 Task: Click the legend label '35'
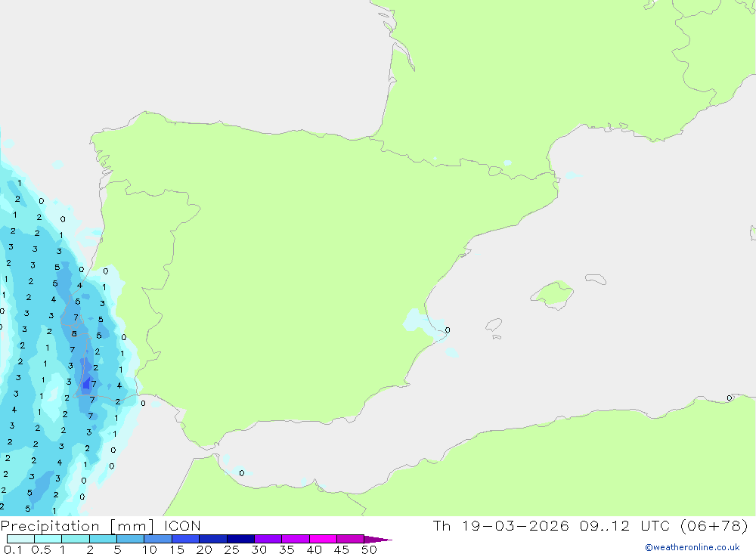click(x=287, y=549)
